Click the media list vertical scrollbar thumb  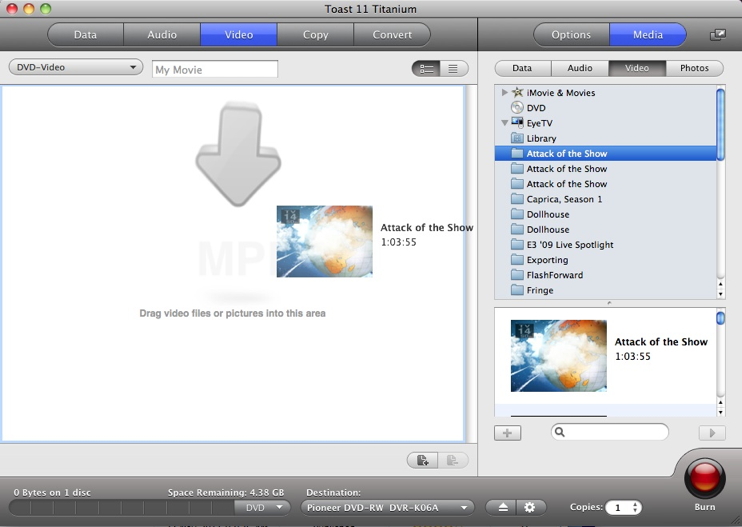(x=720, y=124)
